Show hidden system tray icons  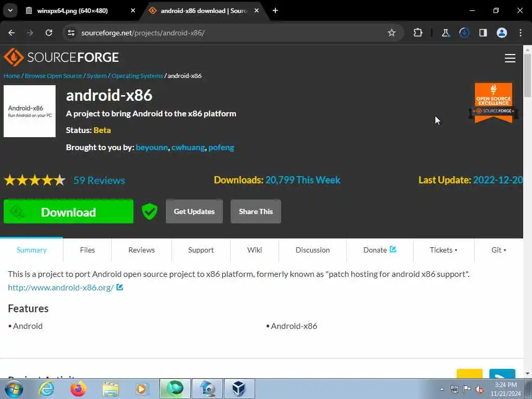[x=442, y=389]
